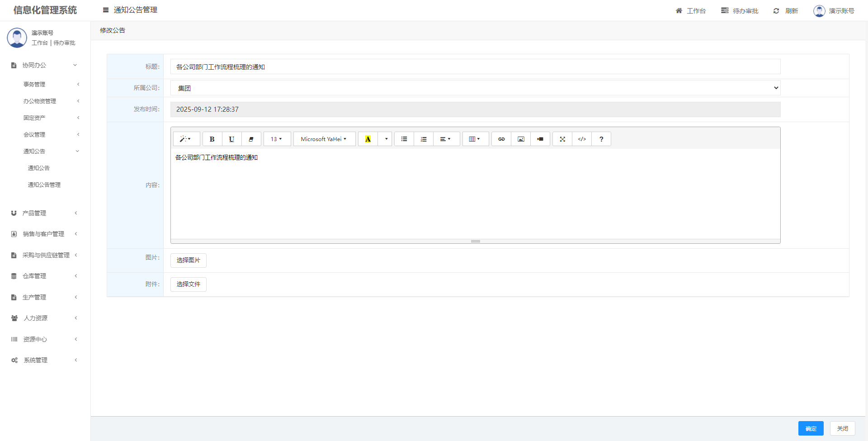The image size is (868, 441).
Task: Expand the 人力资源 sidebar menu
Action: [36, 318]
